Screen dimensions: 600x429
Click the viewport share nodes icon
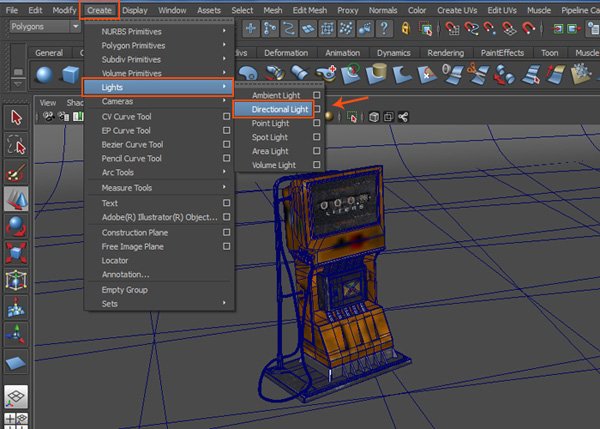pos(403,117)
